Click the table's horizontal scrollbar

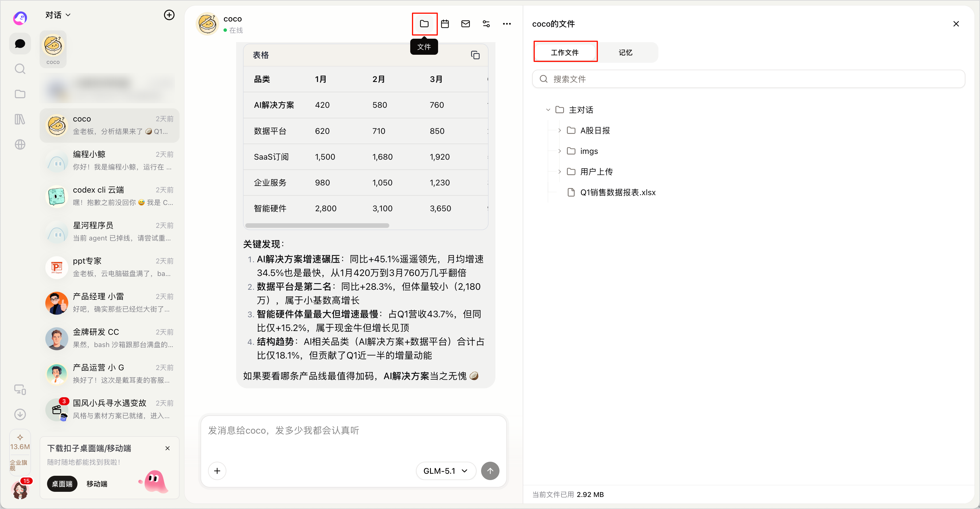coord(317,226)
